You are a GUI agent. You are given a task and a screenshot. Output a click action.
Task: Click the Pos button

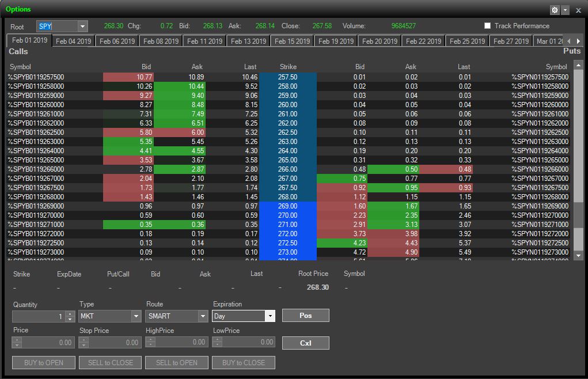pyautogui.click(x=305, y=316)
